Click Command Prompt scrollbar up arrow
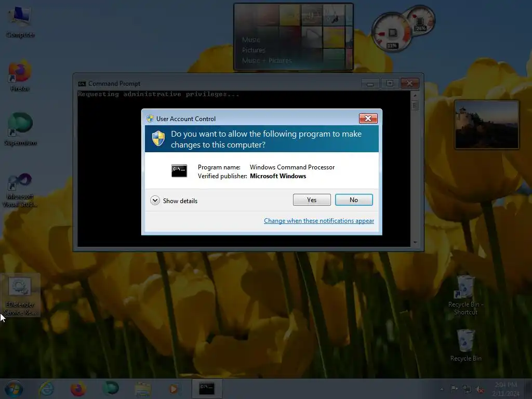532x399 pixels. [415, 96]
